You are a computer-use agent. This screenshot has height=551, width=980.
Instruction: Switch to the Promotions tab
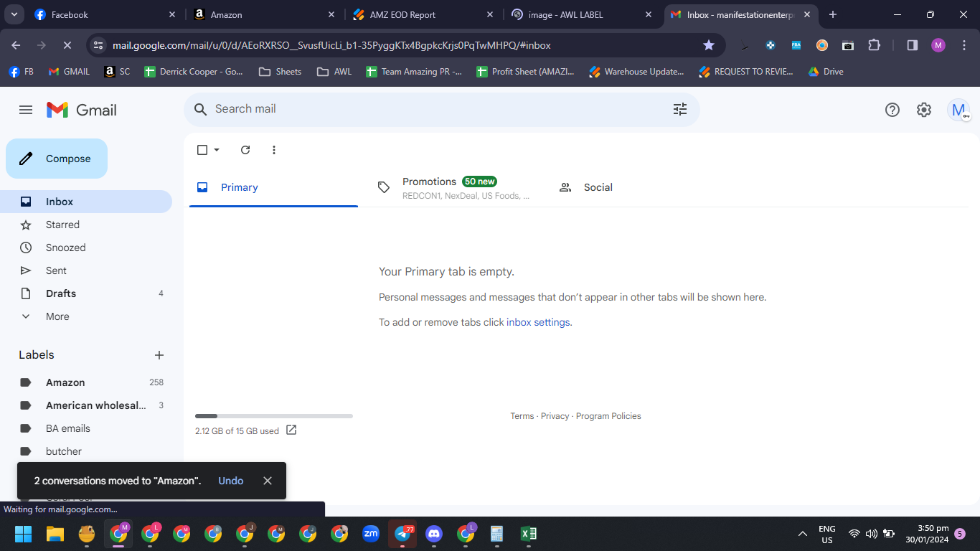(455, 187)
